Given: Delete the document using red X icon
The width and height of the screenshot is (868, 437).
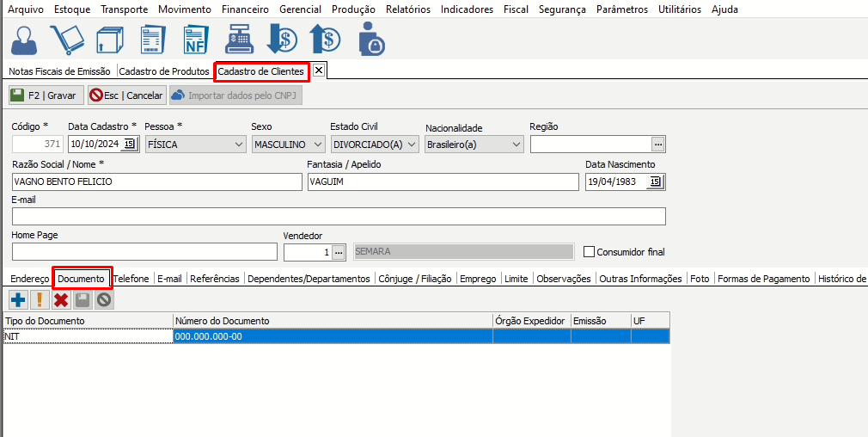Looking at the screenshot, I should [61, 299].
